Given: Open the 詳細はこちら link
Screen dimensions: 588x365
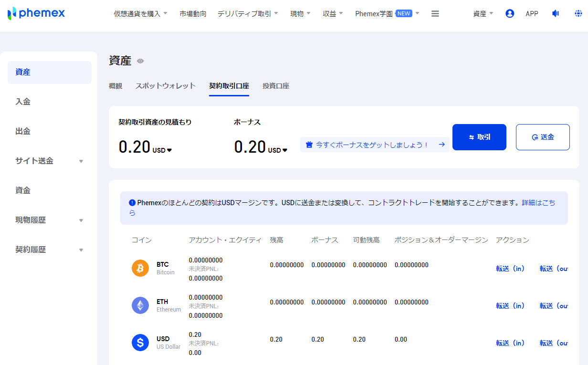Looking at the screenshot, I should (x=538, y=202).
